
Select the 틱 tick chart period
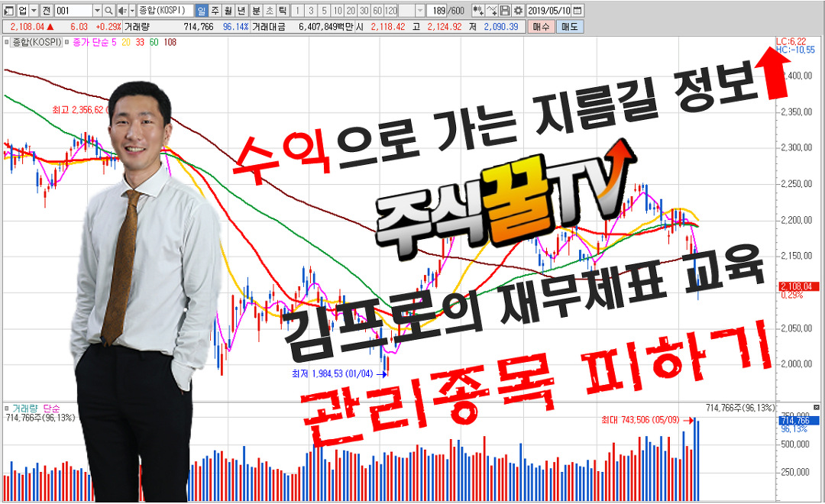283,11
